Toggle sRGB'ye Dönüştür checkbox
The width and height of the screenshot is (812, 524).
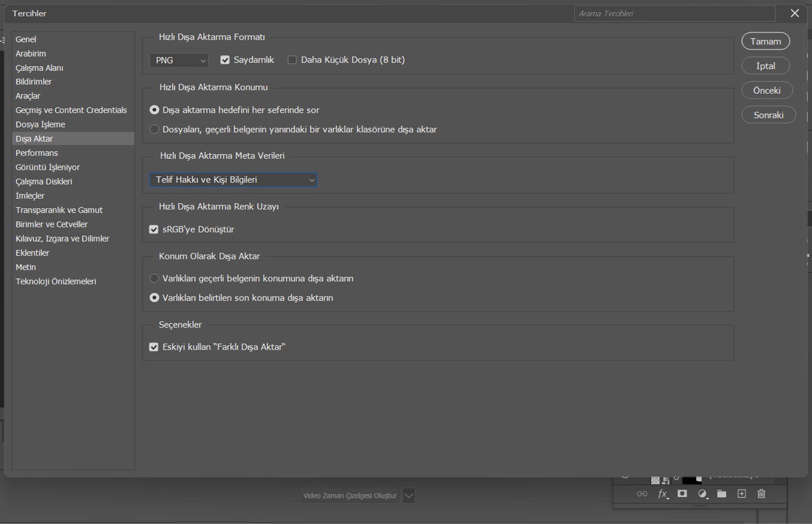154,229
